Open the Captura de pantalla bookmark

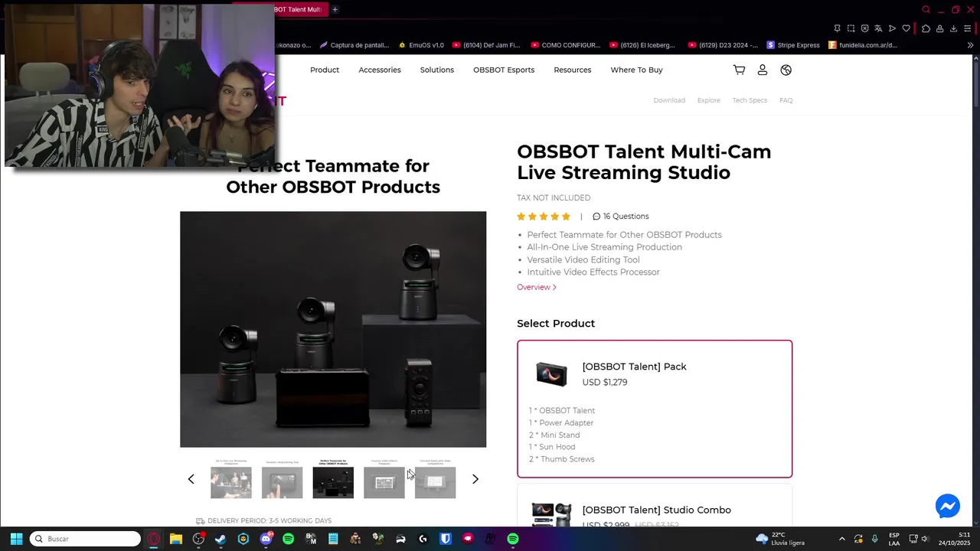[353, 45]
